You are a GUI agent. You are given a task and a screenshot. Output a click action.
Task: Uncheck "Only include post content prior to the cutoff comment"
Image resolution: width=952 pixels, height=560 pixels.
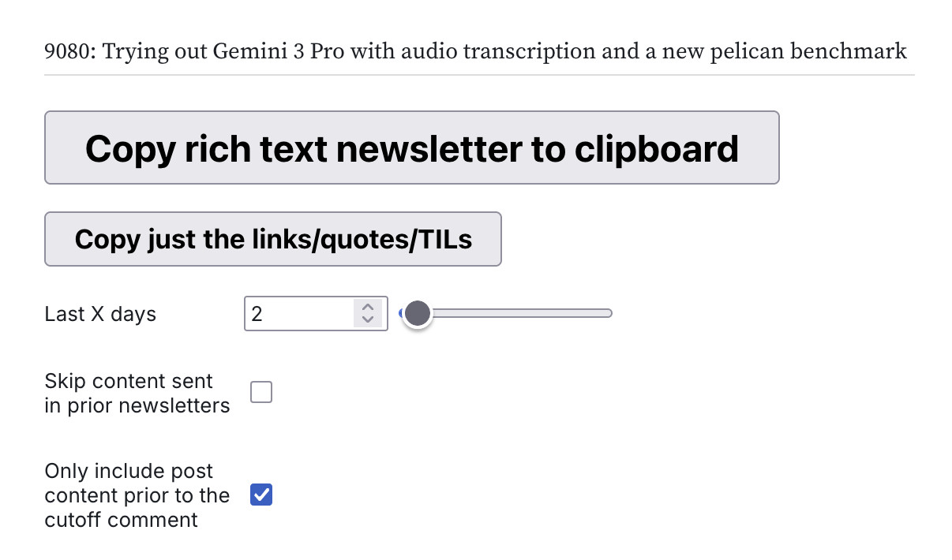(x=260, y=495)
